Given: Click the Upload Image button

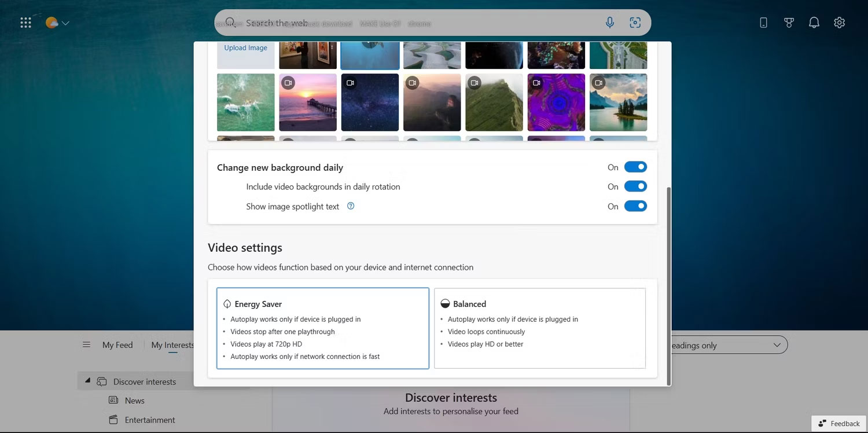Looking at the screenshot, I should [246, 56].
